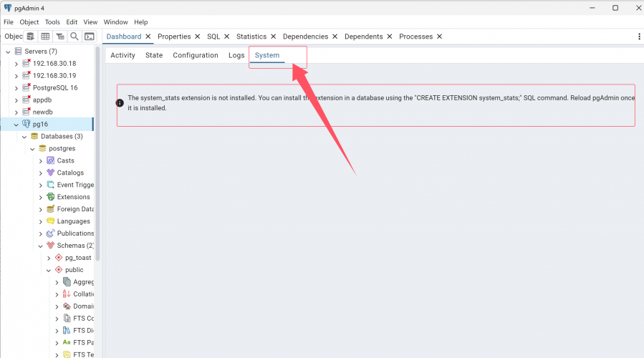This screenshot has width=644, height=358.
Task: Click the Filtered Rows toolbar icon
Action: pos(60,37)
